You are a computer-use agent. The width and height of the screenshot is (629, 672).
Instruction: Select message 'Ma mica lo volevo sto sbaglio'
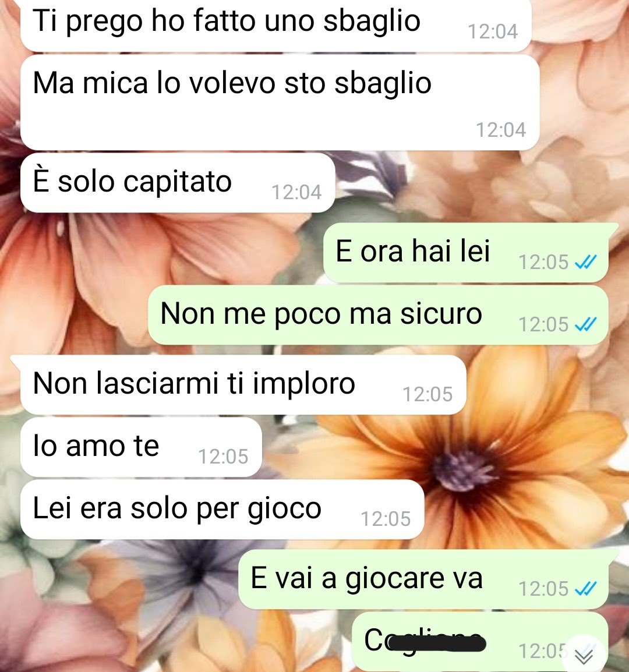pyautogui.click(x=280, y=102)
